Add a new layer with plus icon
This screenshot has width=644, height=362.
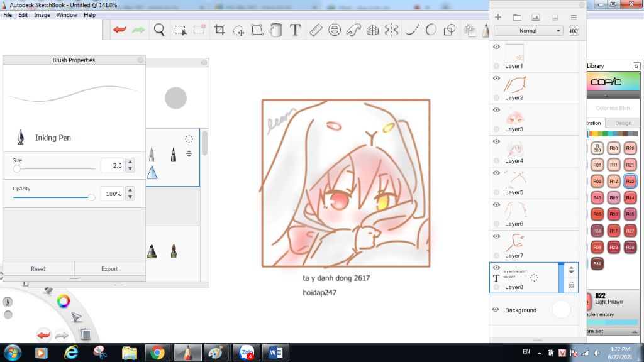498,17
